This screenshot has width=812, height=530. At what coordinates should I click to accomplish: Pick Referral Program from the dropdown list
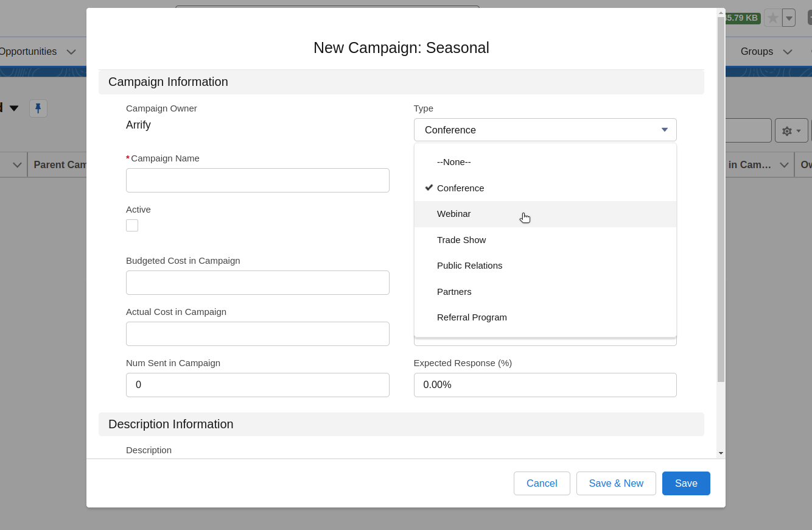[545, 317]
